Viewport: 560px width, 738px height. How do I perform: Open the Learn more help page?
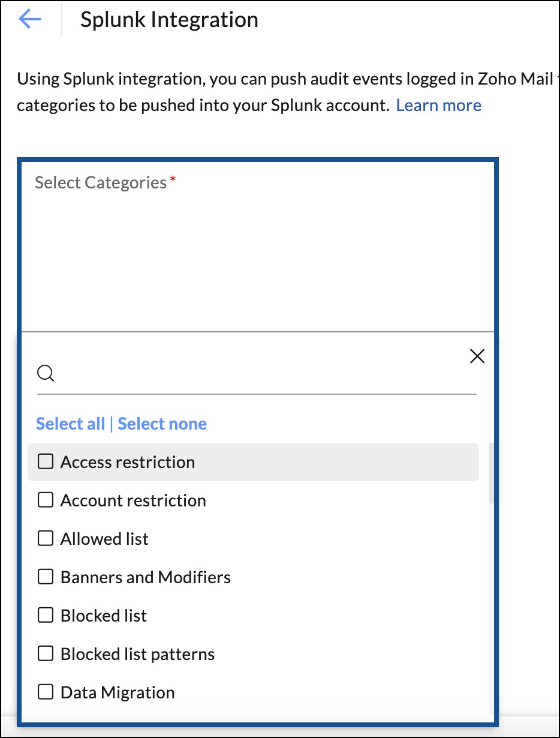coord(438,105)
